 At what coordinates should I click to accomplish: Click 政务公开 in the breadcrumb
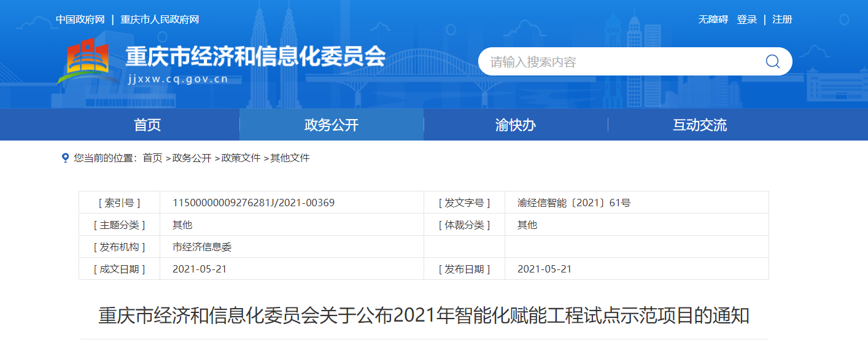(x=192, y=158)
